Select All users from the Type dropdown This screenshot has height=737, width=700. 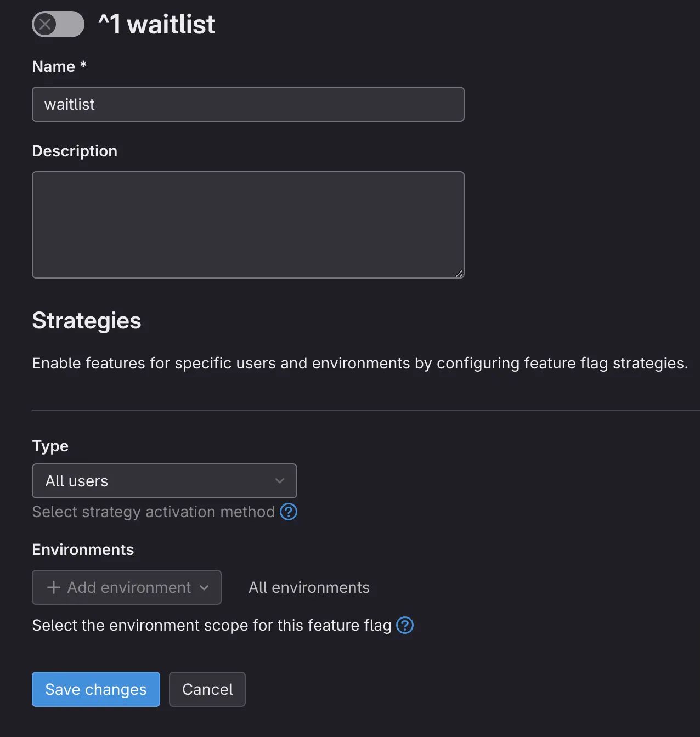click(164, 481)
